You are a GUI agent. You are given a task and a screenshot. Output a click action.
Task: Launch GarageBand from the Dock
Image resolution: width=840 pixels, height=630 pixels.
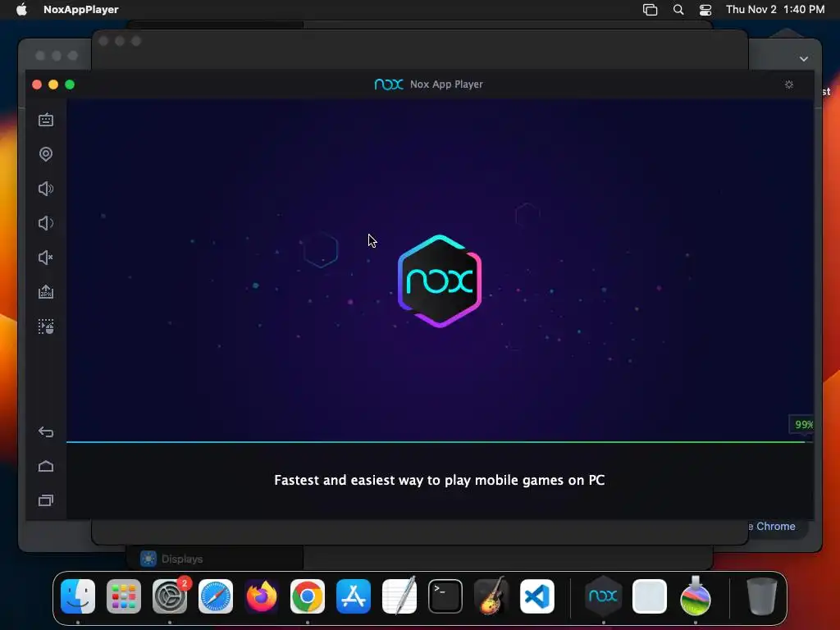point(491,596)
